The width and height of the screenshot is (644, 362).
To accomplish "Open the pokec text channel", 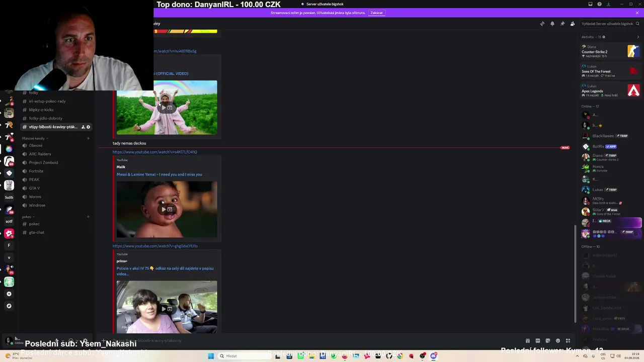I will 56,224.
